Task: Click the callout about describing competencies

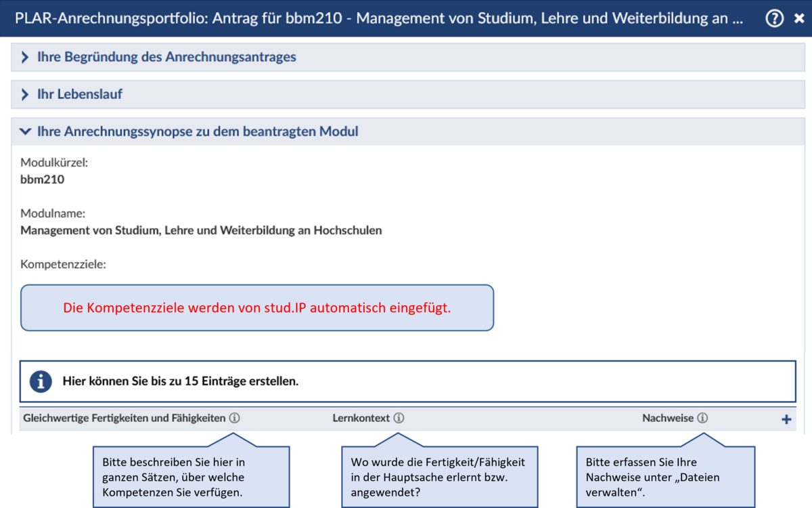Action: [191, 477]
